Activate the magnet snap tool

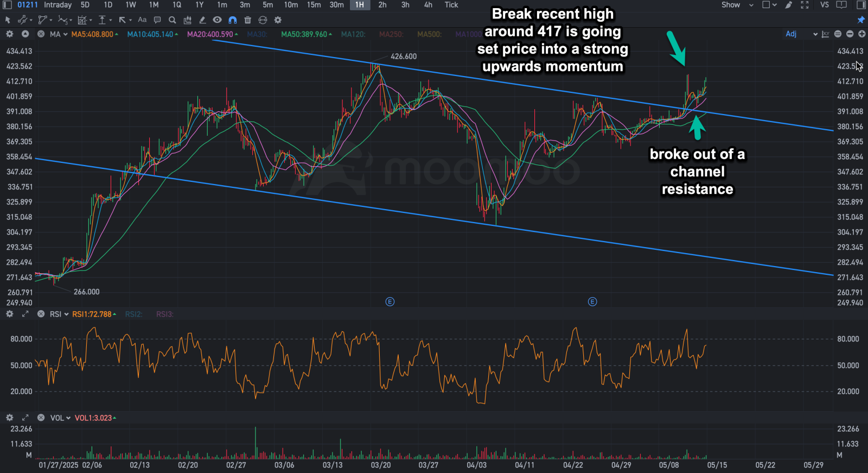point(233,20)
